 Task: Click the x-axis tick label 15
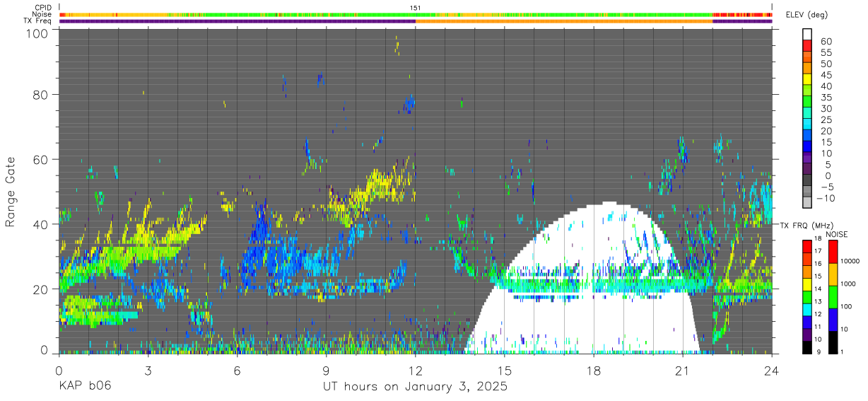point(505,370)
